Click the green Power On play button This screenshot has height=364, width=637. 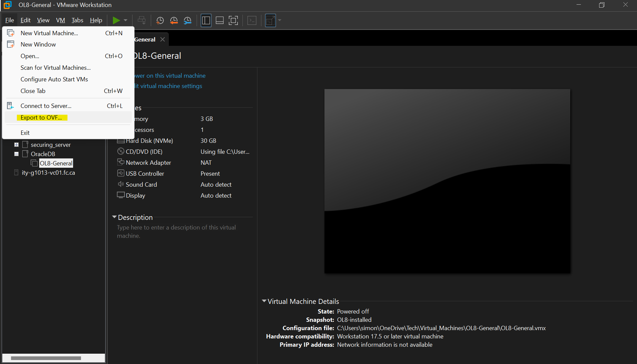point(116,20)
